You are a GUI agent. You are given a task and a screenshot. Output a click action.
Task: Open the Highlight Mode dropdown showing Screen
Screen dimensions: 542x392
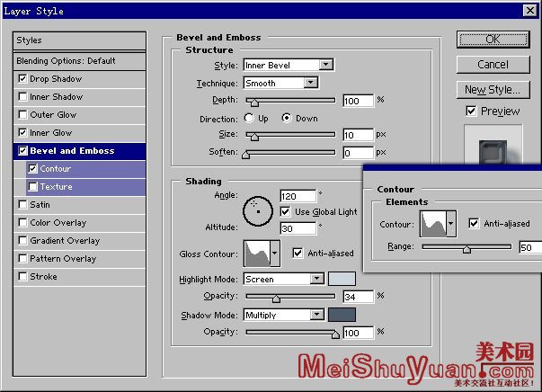284,279
